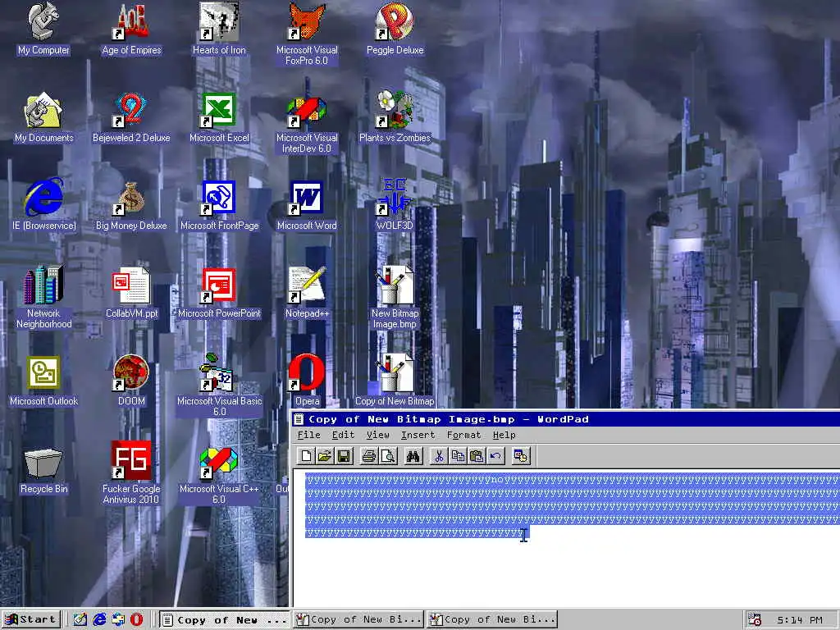
Task: Click the active WordPad taskbar button
Action: tap(225, 620)
